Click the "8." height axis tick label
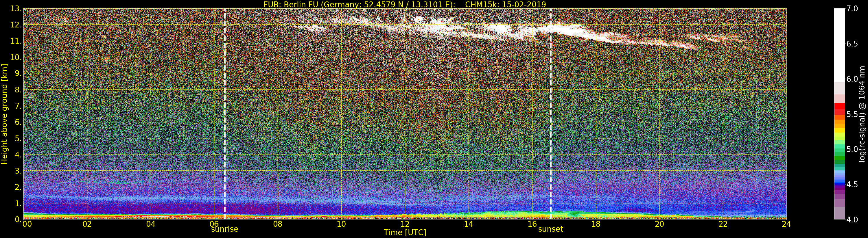This screenshot has height=238, width=868. tap(18, 90)
